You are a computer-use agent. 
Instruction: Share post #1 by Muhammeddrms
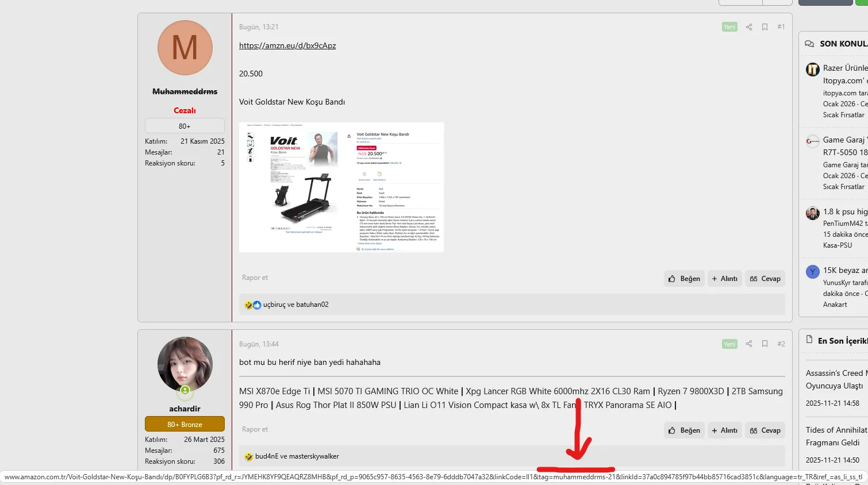point(748,27)
